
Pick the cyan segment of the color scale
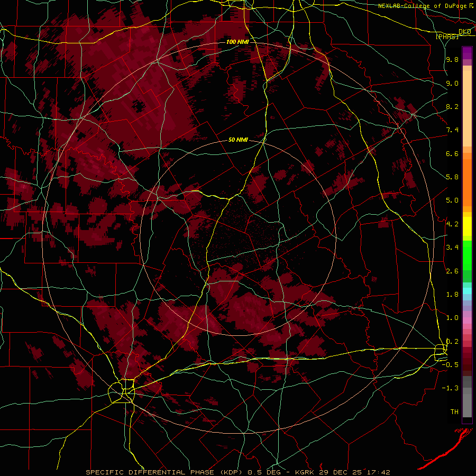point(467,291)
